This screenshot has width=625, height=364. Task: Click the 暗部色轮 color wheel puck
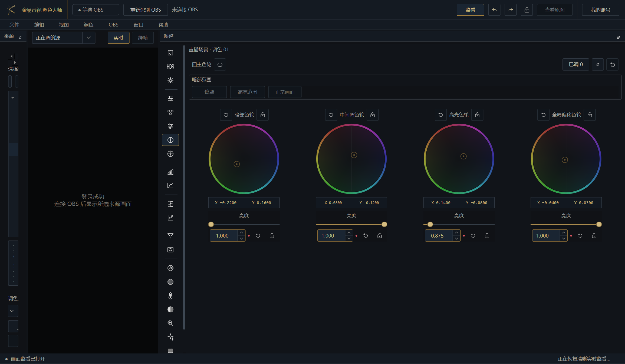[x=237, y=164]
